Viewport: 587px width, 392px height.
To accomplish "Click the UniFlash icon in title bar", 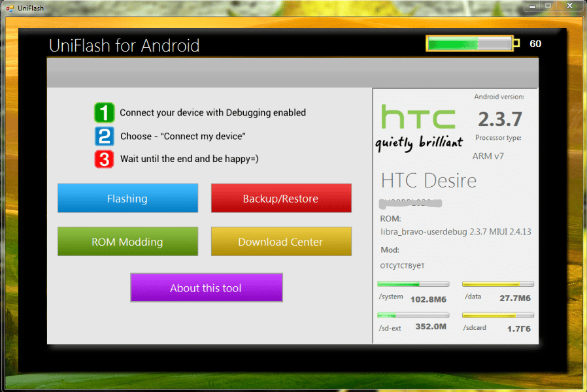I will point(10,7).
